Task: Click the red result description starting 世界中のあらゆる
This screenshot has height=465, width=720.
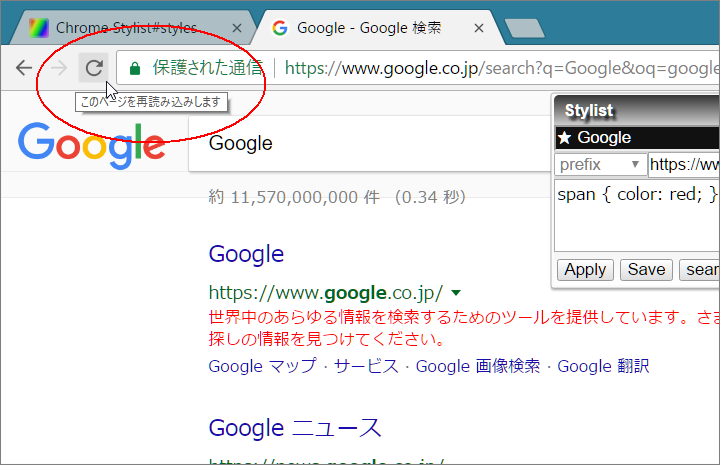Action: tap(464, 328)
